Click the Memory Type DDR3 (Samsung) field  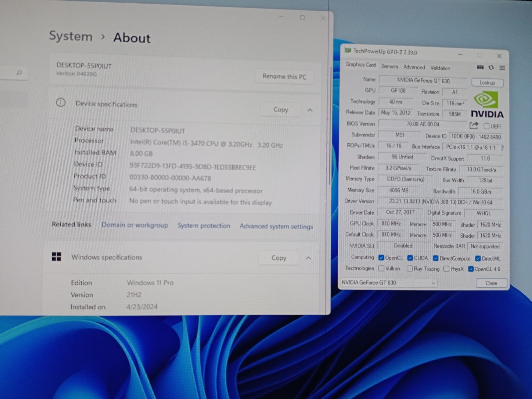(x=406, y=179)
